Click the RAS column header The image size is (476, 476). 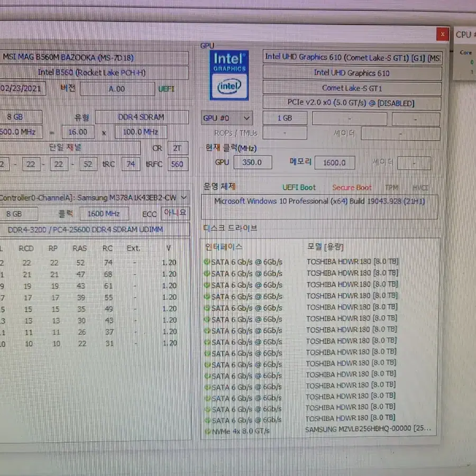click(x=80, y=249)
